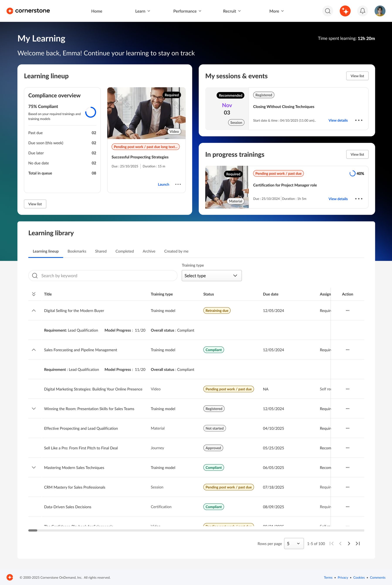Image resolution: width=392 pixels, height=585 pixels.
Task: Jump to last page of results
Action: 358,543
